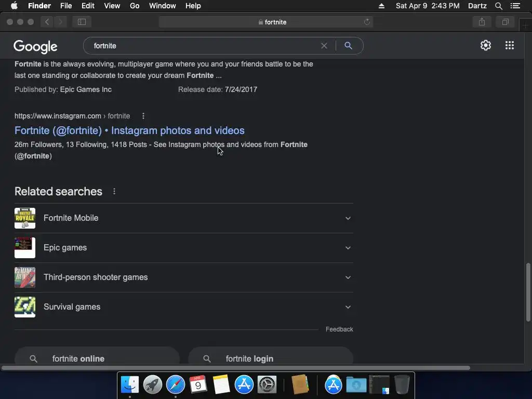Add a new tab with plus button

526,25
